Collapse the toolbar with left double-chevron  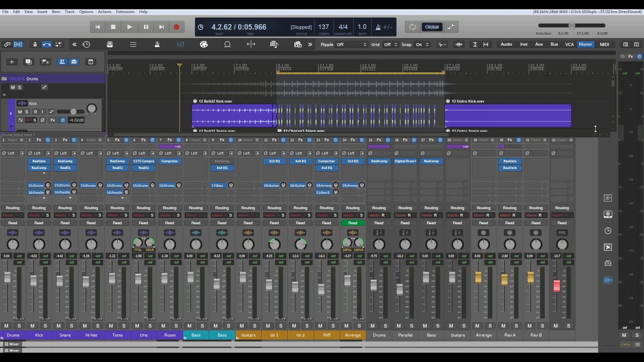point(74,44)
